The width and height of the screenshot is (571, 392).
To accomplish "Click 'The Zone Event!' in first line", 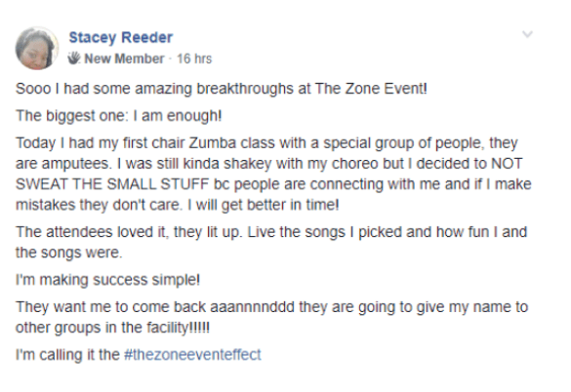I will coord(371,89).
